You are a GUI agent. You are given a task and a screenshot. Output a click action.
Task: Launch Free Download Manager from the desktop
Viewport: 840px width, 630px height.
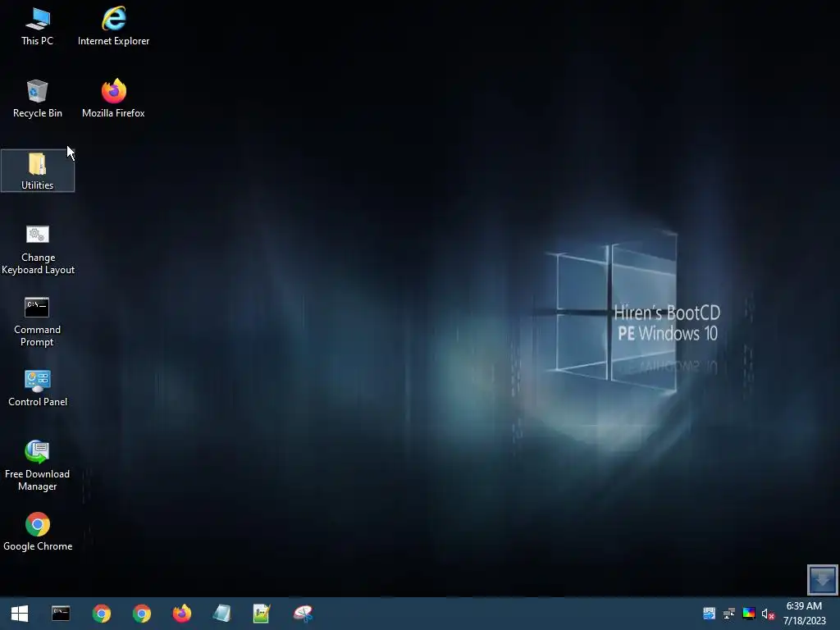pyautogui.click(x=37, y=466)
